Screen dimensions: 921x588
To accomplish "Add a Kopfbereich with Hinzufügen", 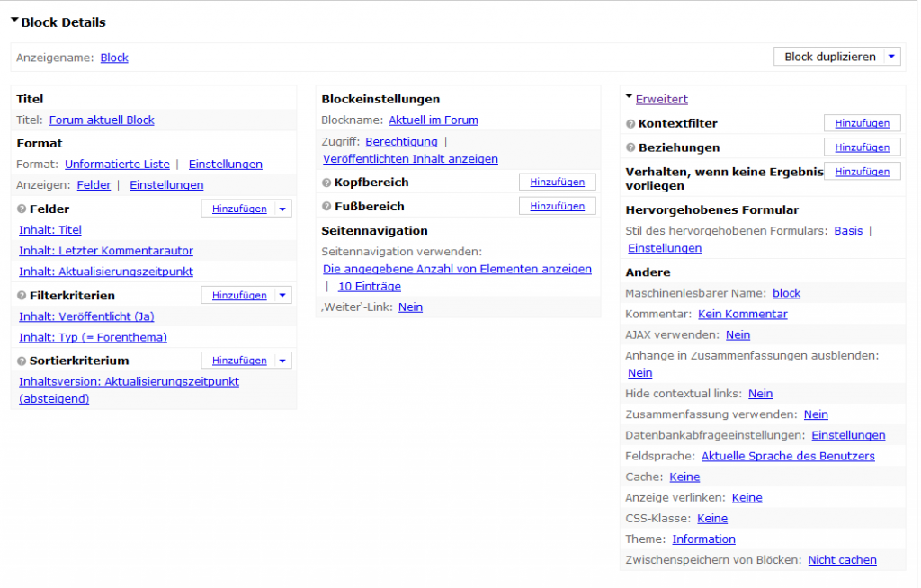I will point(557,182).
